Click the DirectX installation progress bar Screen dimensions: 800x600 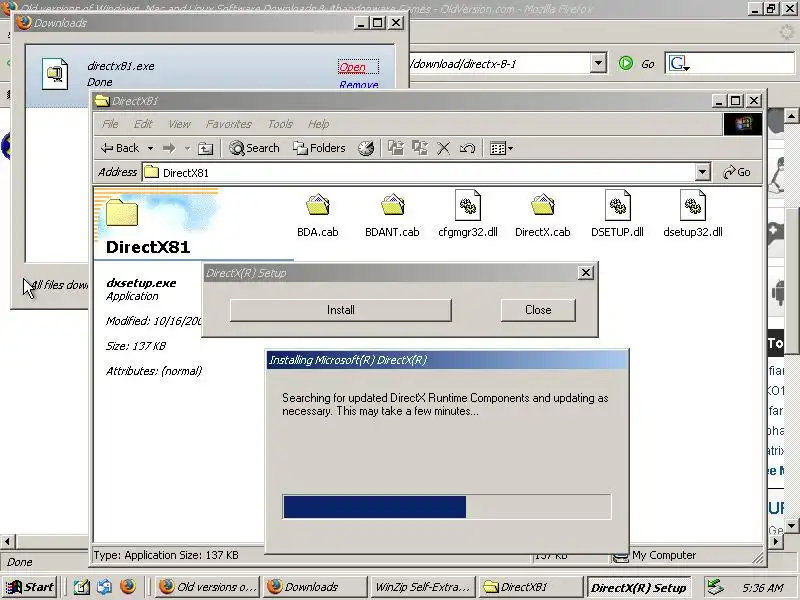pyautogui.click(x=446, y=507)
